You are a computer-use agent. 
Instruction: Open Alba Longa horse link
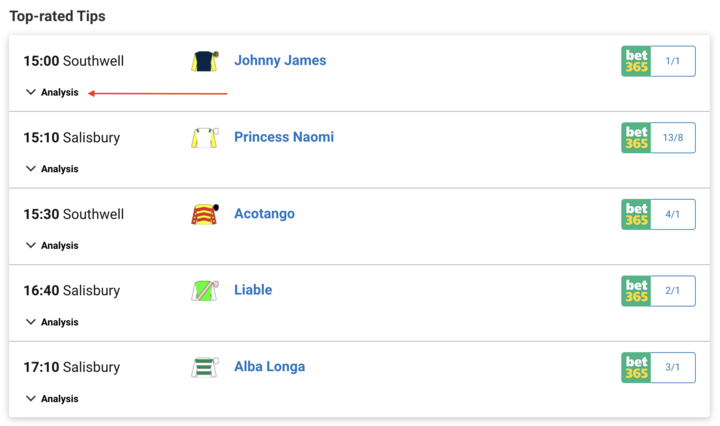click(x=270, y=367)
